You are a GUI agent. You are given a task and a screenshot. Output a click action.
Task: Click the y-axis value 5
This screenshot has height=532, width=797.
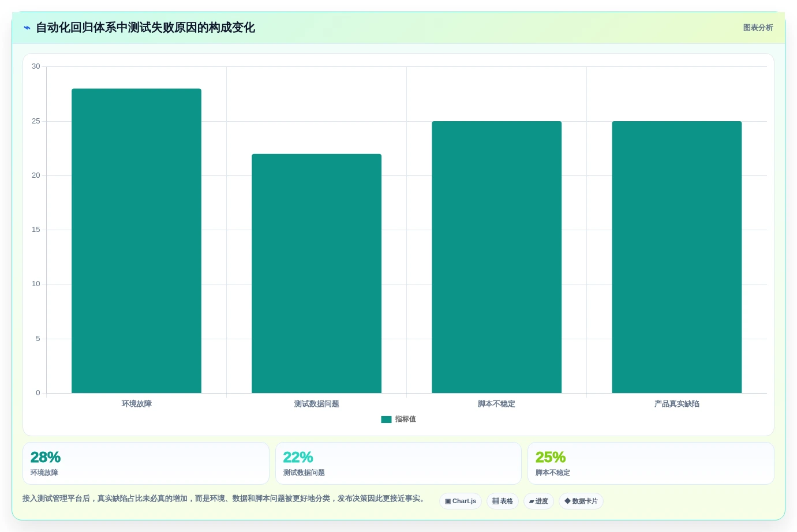coord(38,339)
